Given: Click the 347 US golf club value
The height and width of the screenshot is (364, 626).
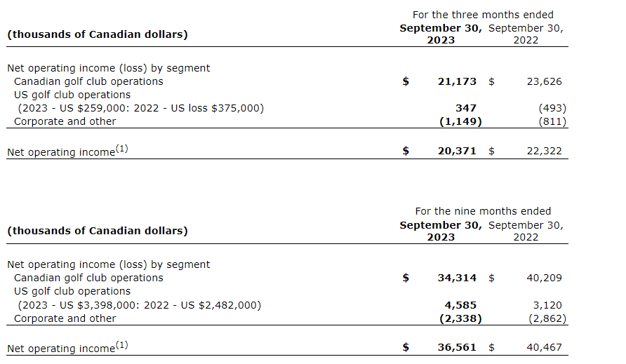Looking at the screenshot, I should pyautogui.click(x=465, y=108).
